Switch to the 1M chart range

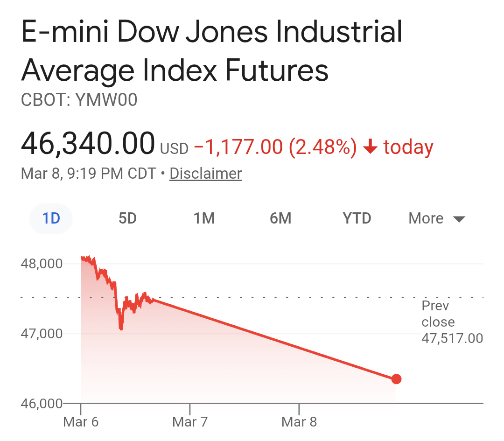[x=204, y=218]
